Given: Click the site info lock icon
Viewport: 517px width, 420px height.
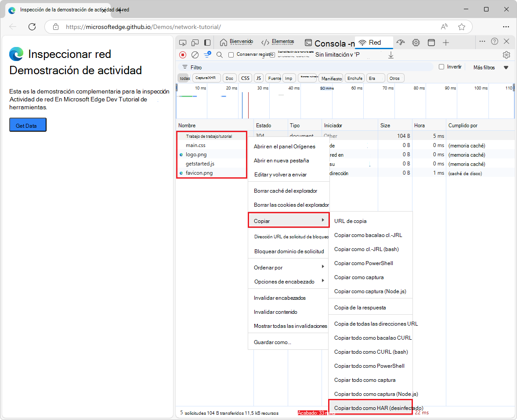Looking at the screenshot, I should point(56,27).
